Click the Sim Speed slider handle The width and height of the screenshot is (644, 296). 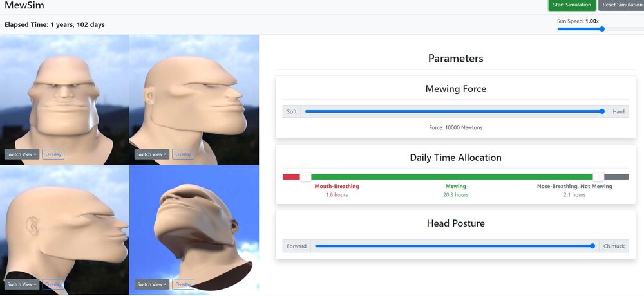(x=602, y=29)
